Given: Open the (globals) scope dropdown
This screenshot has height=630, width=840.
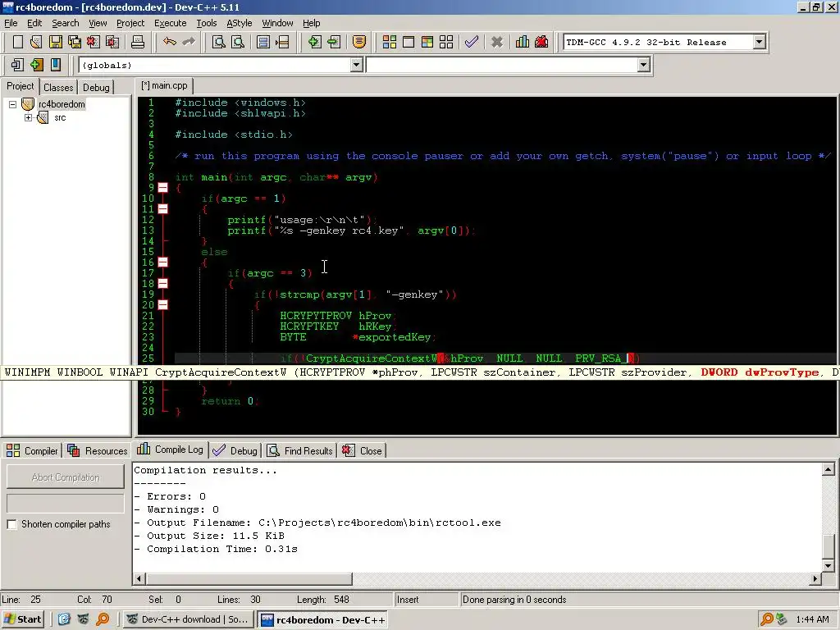Looking at the screenshot, I should pos(356,65).
